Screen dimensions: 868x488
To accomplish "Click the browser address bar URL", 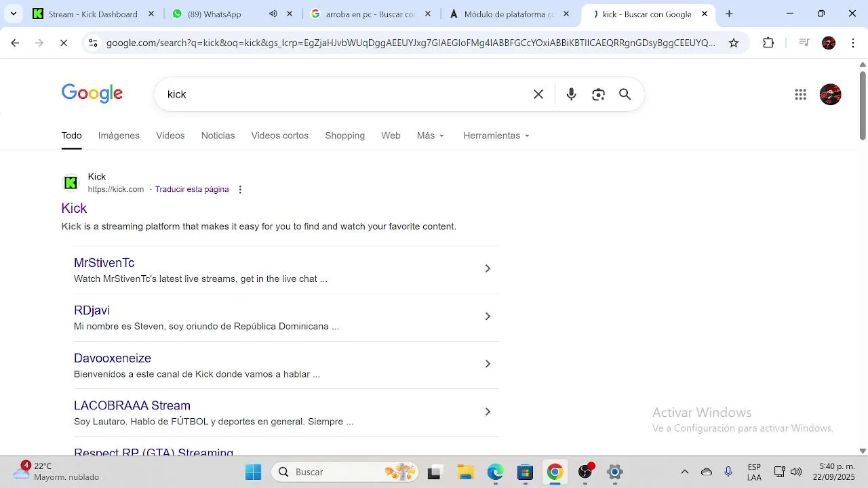I will pos(410,43).
